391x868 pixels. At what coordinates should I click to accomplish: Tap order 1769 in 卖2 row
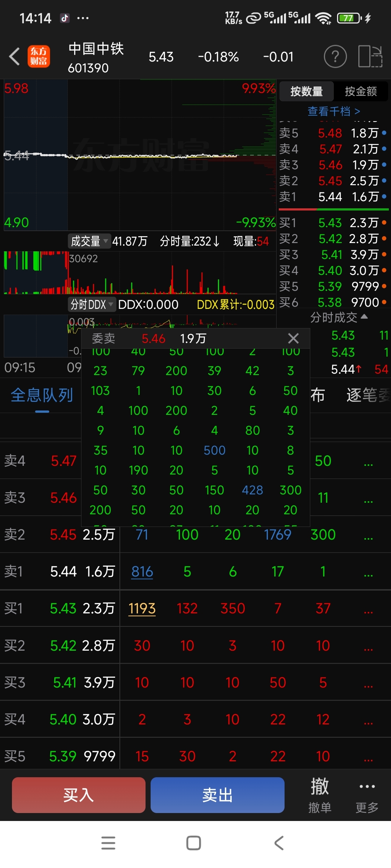278,535
